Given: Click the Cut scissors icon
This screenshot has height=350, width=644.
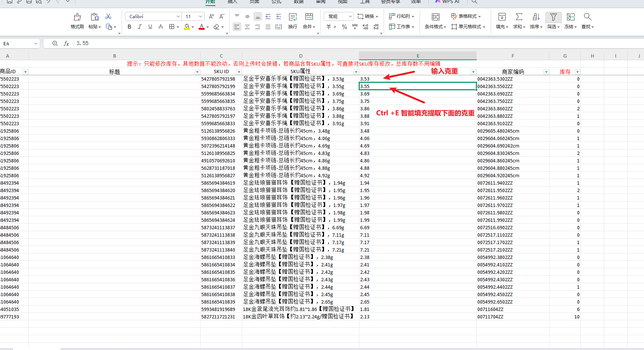Looking at the screenshot, I should click(x=108, y=17).
